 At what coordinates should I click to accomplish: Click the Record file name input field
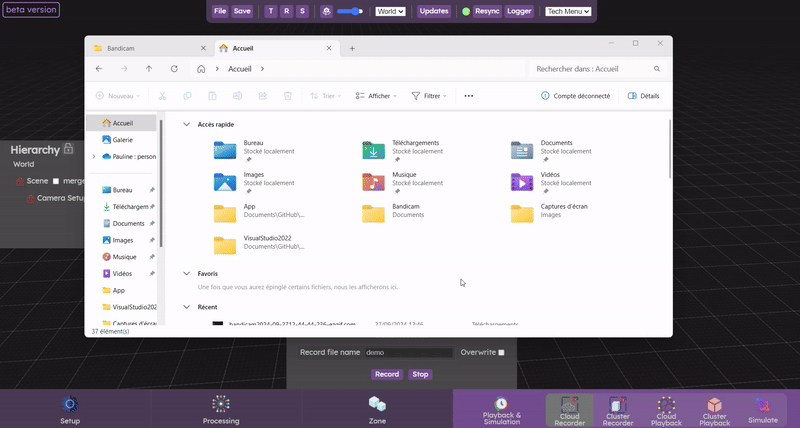409,353
